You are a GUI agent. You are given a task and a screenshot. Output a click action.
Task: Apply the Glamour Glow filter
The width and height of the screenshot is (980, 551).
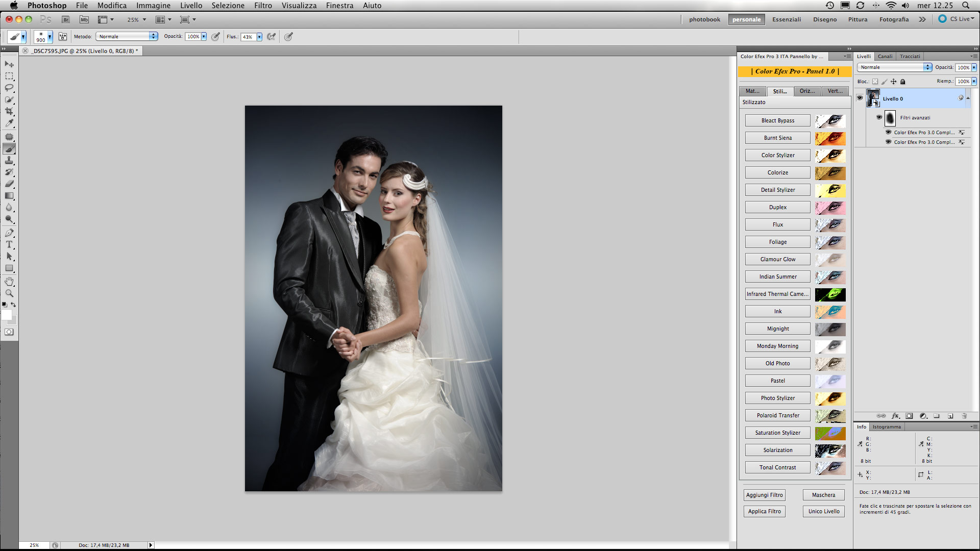(x=777, y=259)
